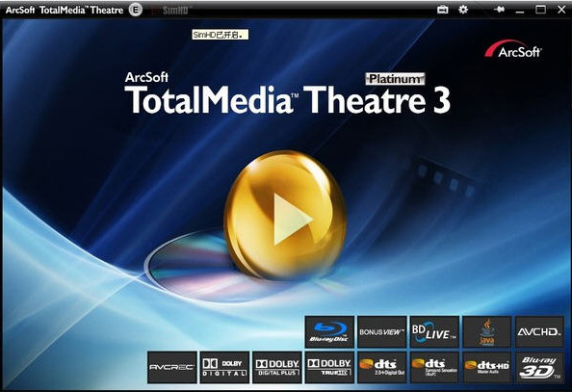Click the Blu-ray 3D badge
Viewport: 572px width, 392px height.
539,367
